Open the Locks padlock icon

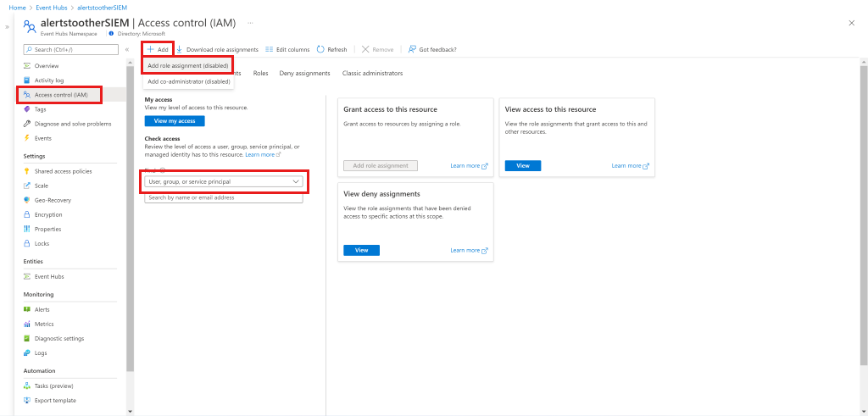point(26,243)
